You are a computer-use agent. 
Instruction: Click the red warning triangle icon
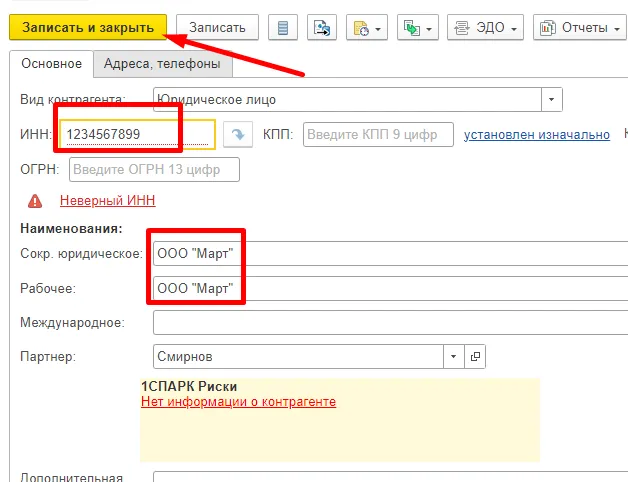point(35,201)
